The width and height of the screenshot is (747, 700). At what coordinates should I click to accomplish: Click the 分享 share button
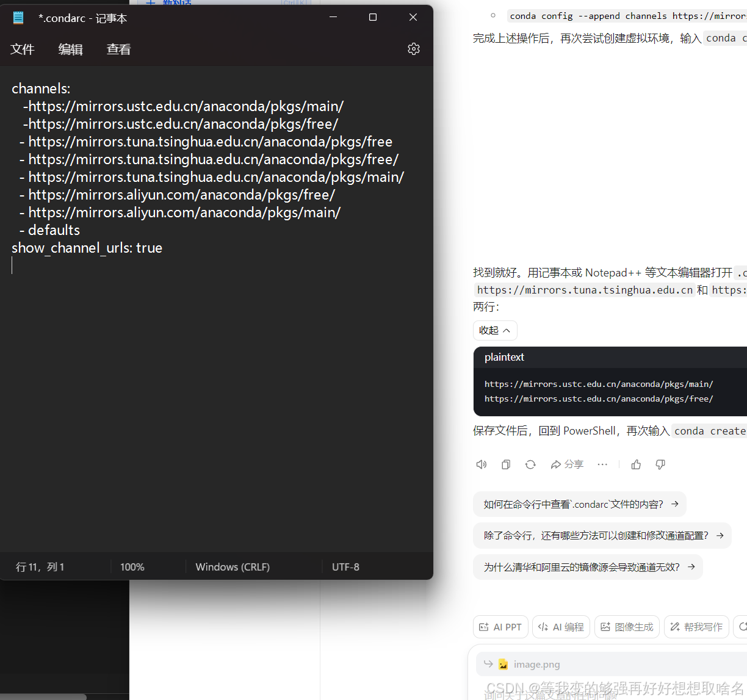tap(566, 464)
